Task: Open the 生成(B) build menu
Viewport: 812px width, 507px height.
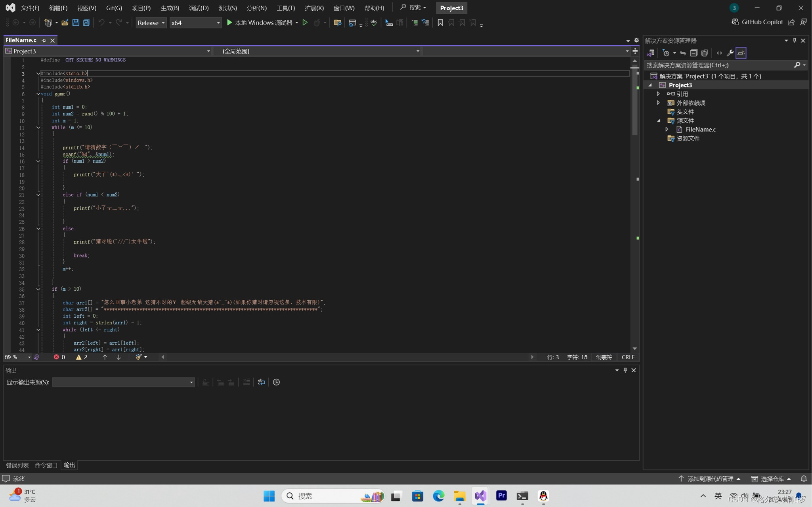Action: (x=170, y=8)
